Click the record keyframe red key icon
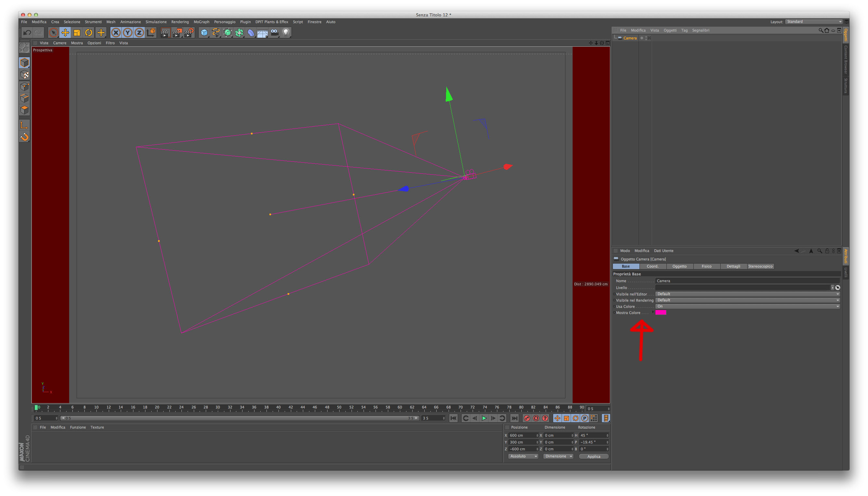868x496 pixels. pyautogui.click(x=527, y=418)
